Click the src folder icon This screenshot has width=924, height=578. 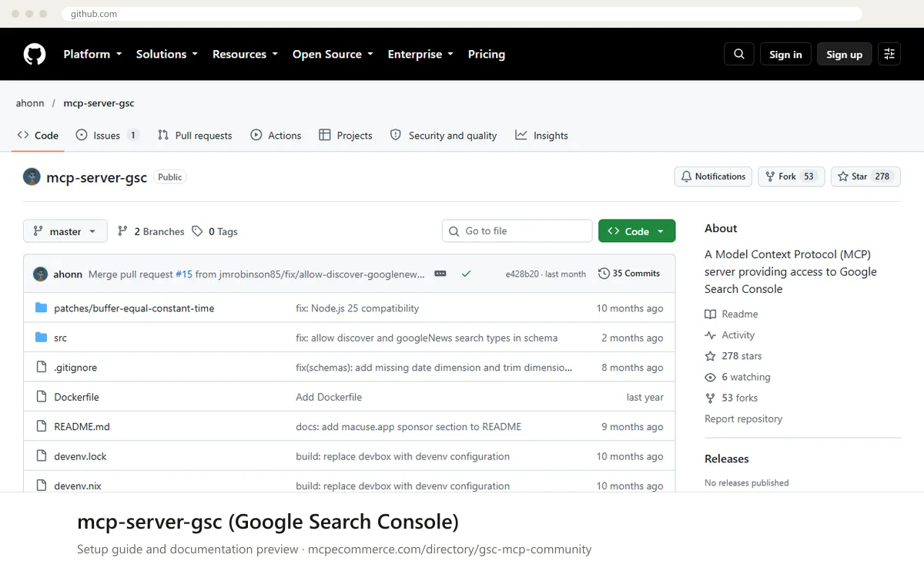pyautogui.click(x=42, y=338)
